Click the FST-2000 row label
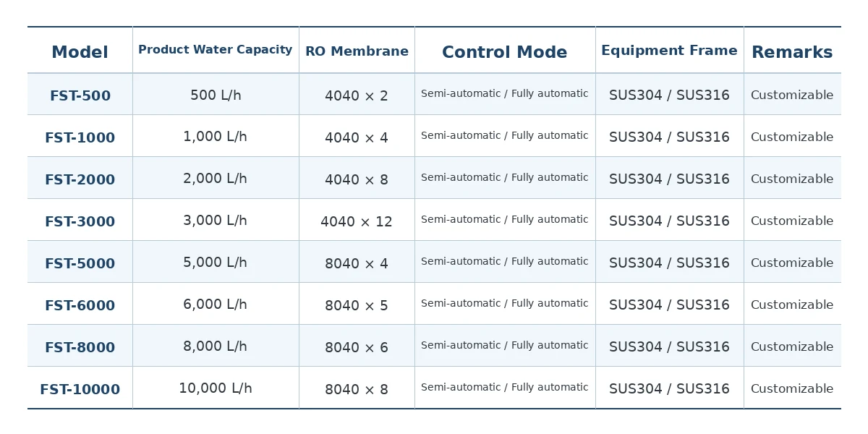The height and width of the screenshot is (434, 868). pyautogui.click(x=80, y=180)
